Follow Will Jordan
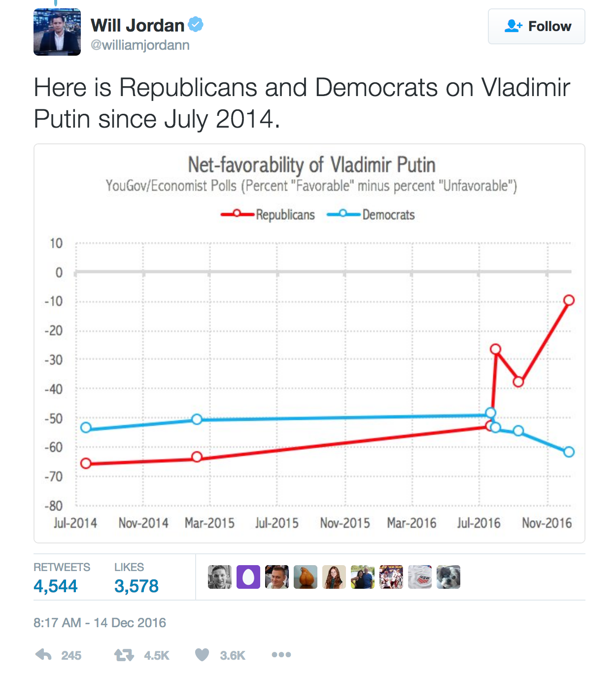Image resolution: width=616 pixels, height=675 pixels. (536, 27)
